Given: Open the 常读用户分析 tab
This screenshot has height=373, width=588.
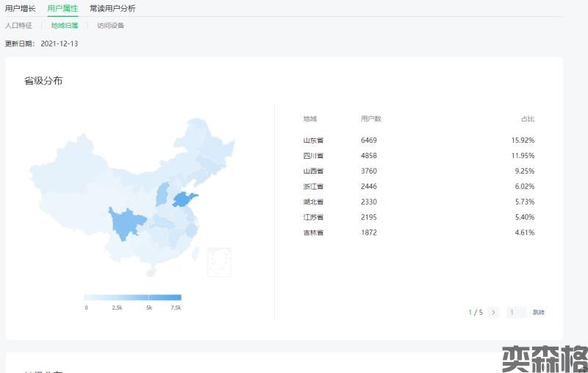Looking at the screenshot, I should pyautogui.click(x=112, y=8).
